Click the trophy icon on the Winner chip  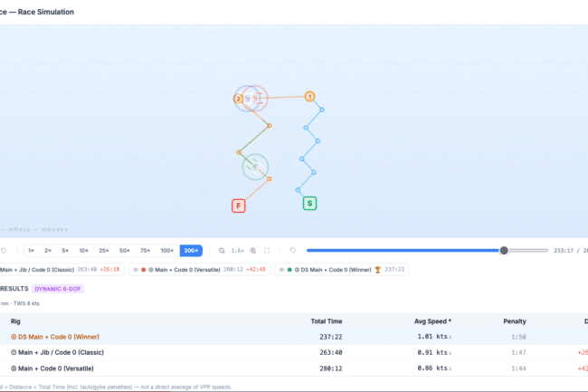point(377,270)
